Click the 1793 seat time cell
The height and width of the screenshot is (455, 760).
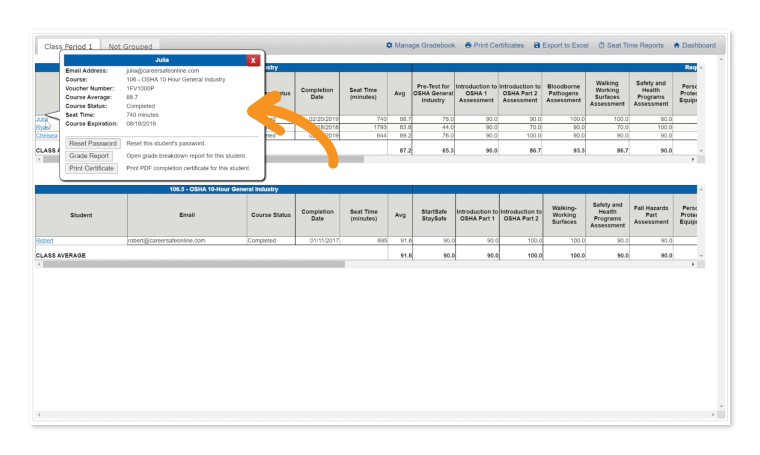[364, 127]
